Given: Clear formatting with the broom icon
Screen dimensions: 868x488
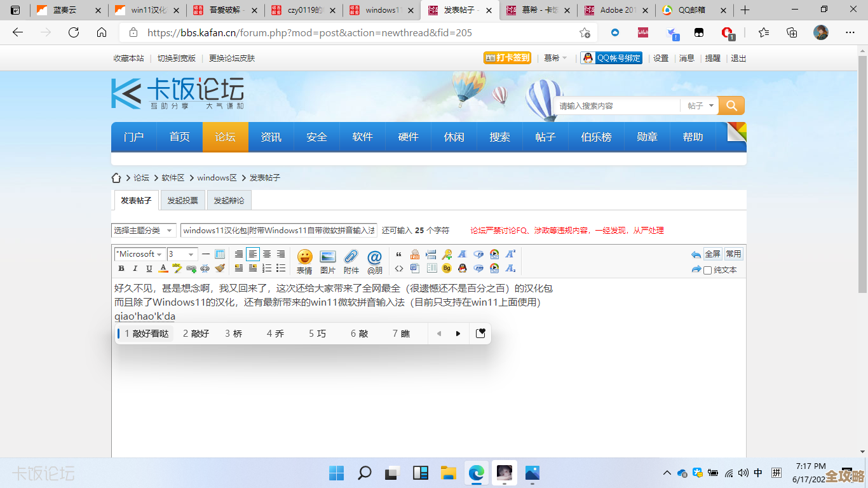Looking at the screenshot, I should click(220, 268).
